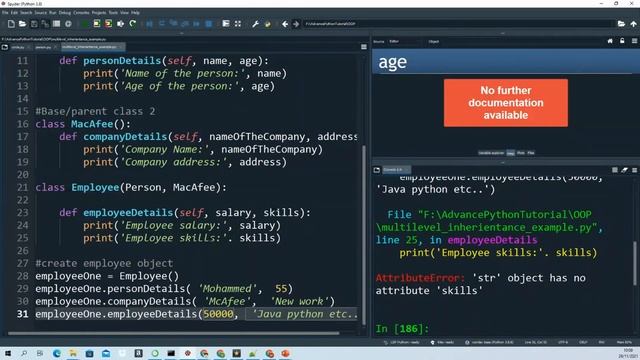The width and height of the screenshot is (640, 360).
Task: Click the working directory path field
Action: click(x=458, y=24)
